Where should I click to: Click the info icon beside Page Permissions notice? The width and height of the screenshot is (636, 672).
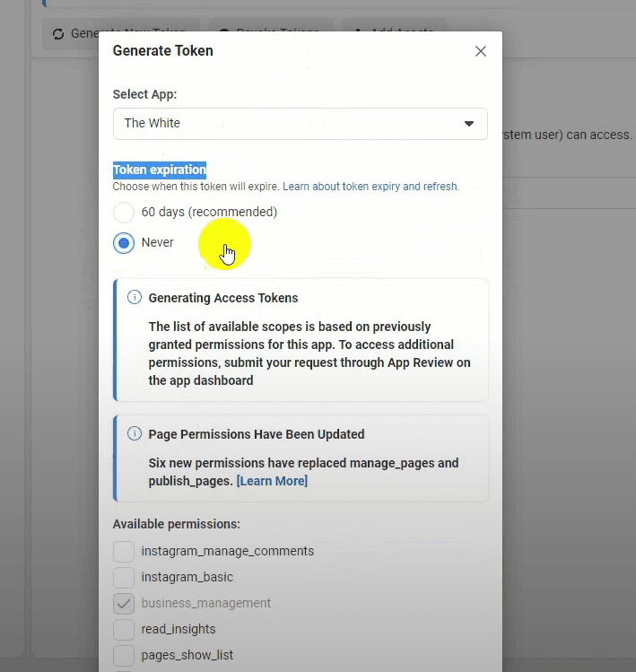[x=135, y=433]
